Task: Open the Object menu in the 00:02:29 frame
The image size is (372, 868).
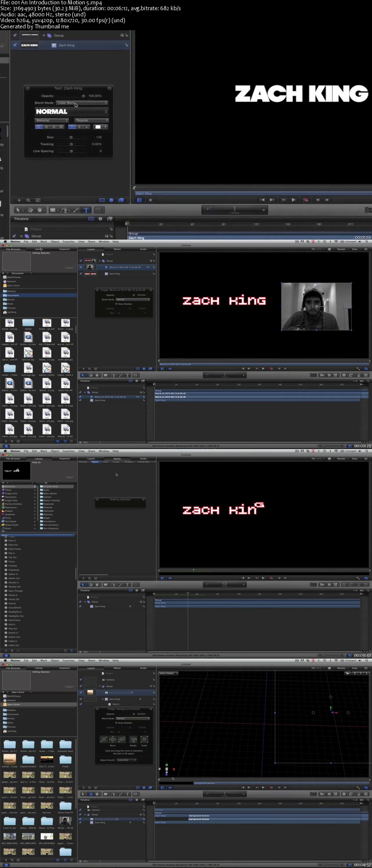Action: pyautogui.click(x=55, y=241)
